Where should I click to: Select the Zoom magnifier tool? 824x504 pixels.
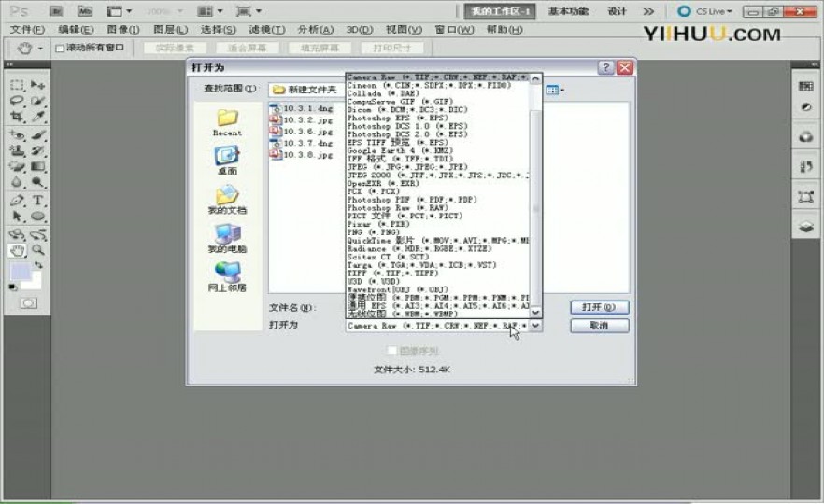click(x=37, y=250)
